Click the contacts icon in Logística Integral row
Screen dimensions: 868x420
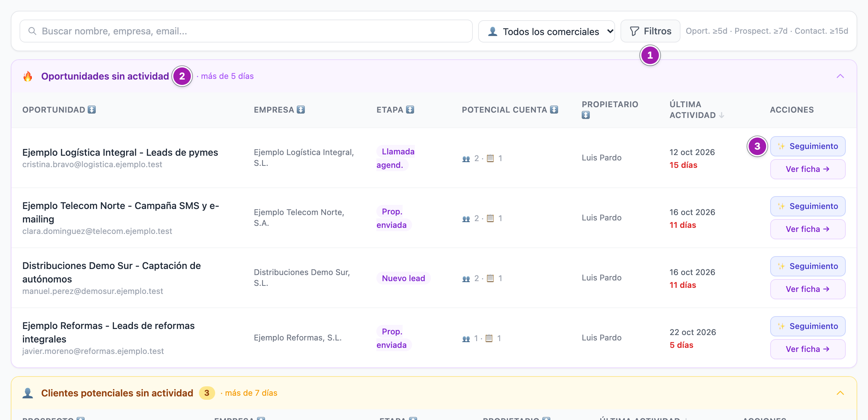point(466,158)
